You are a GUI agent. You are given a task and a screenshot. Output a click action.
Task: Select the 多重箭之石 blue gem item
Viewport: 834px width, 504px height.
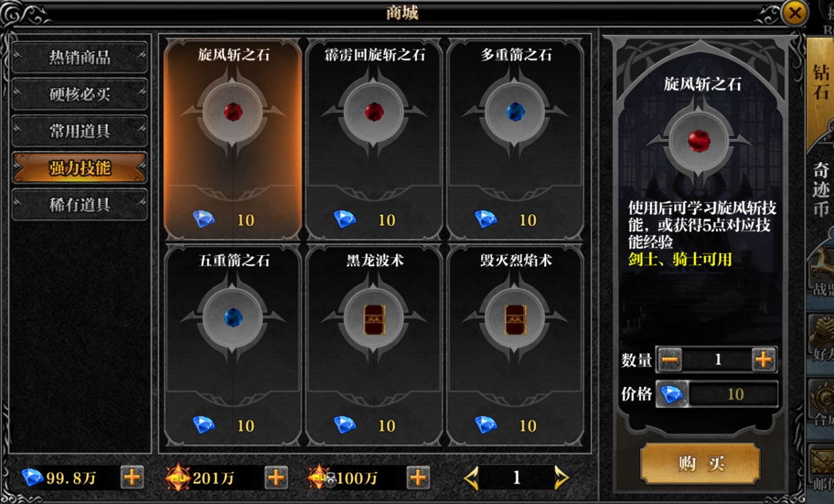(515, 139)
